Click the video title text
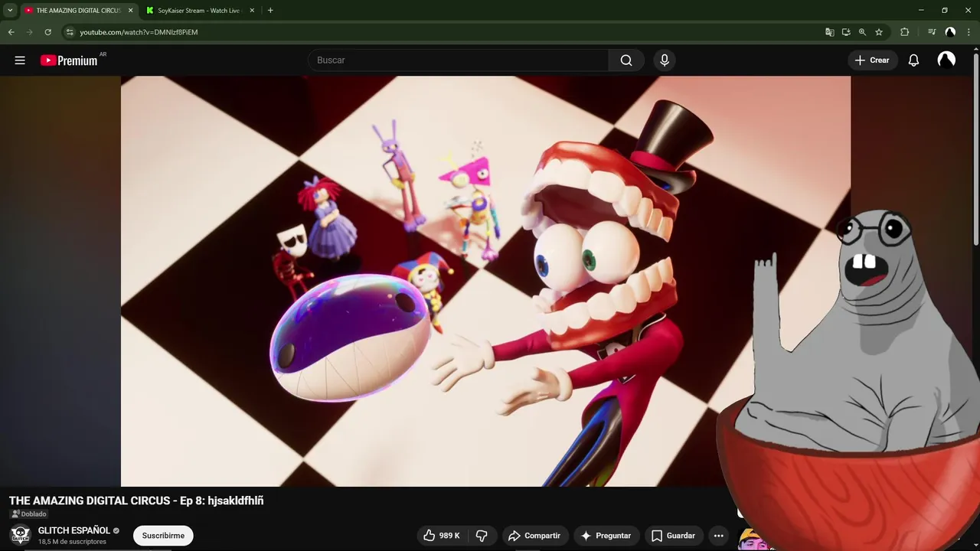This screenshot has width=980, height=551. tap(136, 500)
